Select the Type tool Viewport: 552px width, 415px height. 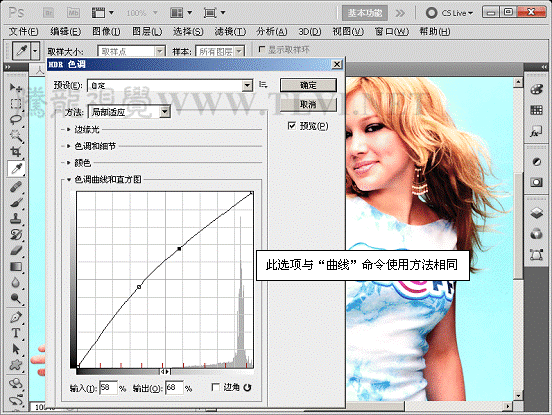point(15,333)
